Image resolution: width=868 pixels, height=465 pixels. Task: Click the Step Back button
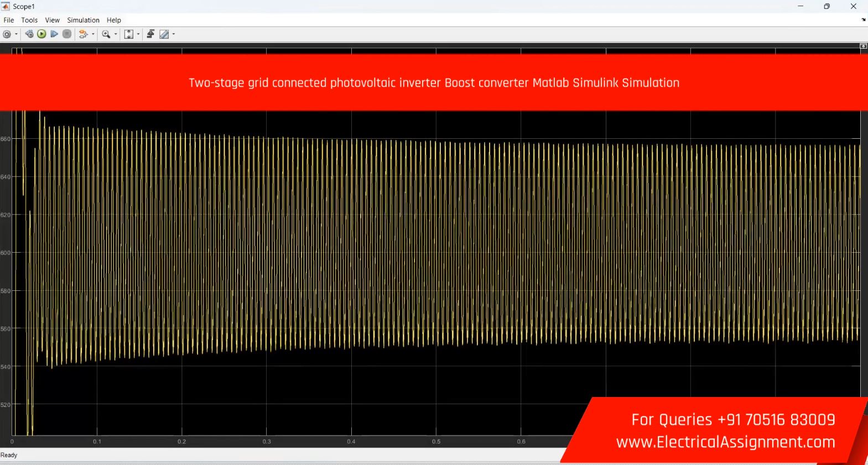coord(29,34)
